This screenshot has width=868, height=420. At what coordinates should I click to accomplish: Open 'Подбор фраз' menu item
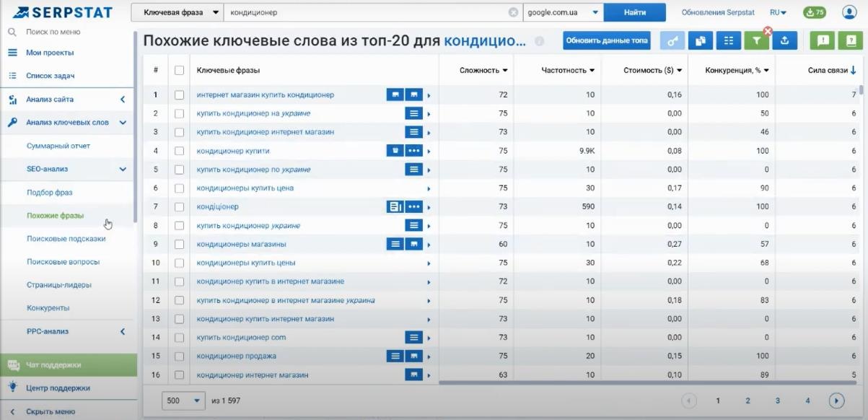[x=50, y=193]
